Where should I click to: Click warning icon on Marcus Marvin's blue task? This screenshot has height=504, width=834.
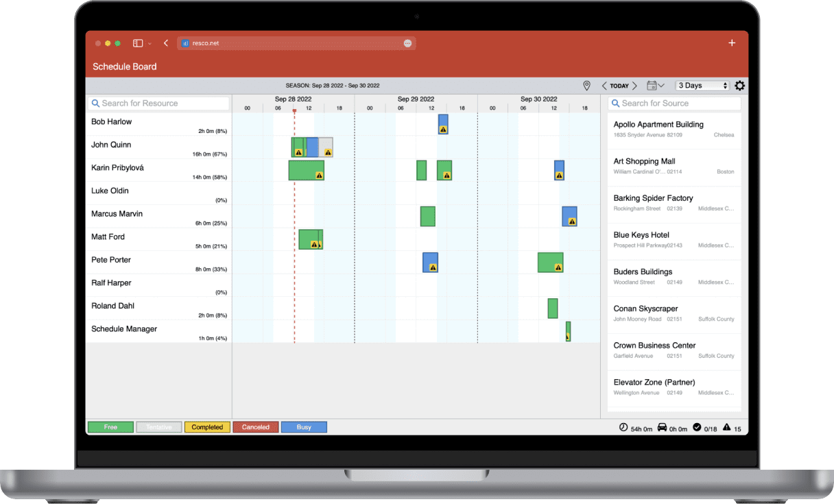point(572,221)
